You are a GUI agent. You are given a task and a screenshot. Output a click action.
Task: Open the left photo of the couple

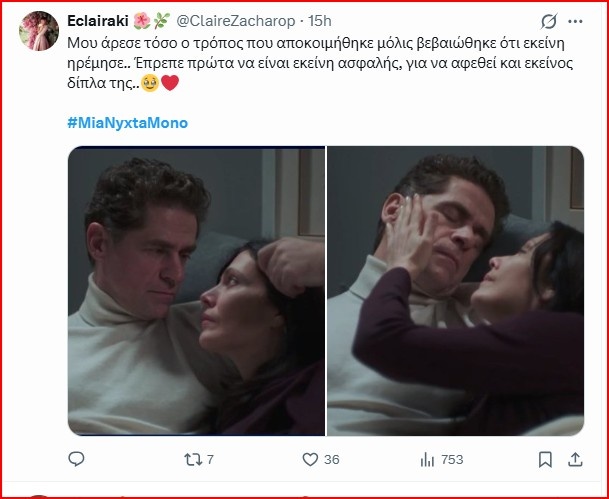[196, 291]
